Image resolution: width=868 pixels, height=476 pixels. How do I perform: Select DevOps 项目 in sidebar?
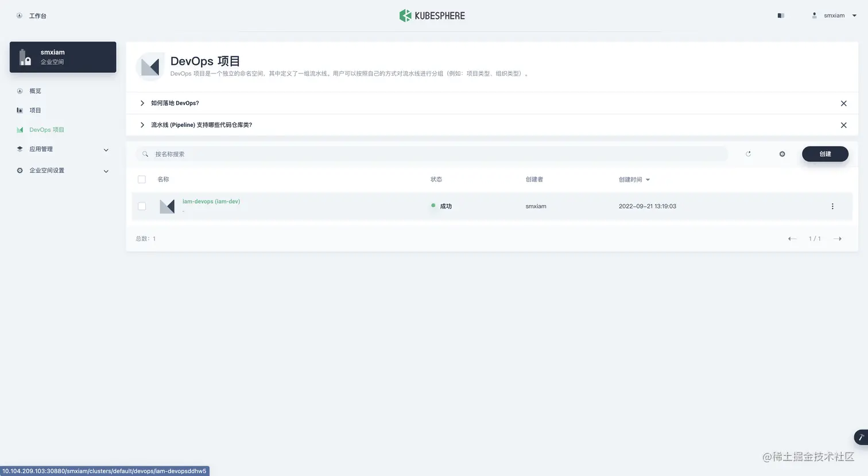point(46,130)
